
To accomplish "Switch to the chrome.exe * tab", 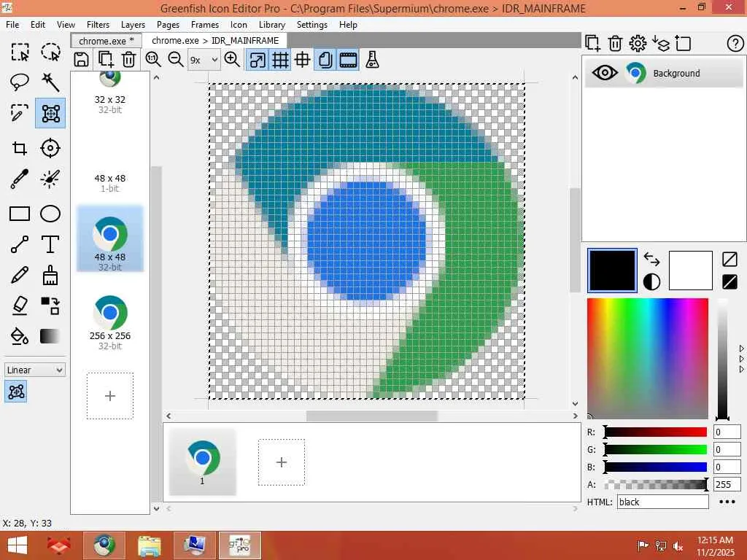I will pos(107,41).
